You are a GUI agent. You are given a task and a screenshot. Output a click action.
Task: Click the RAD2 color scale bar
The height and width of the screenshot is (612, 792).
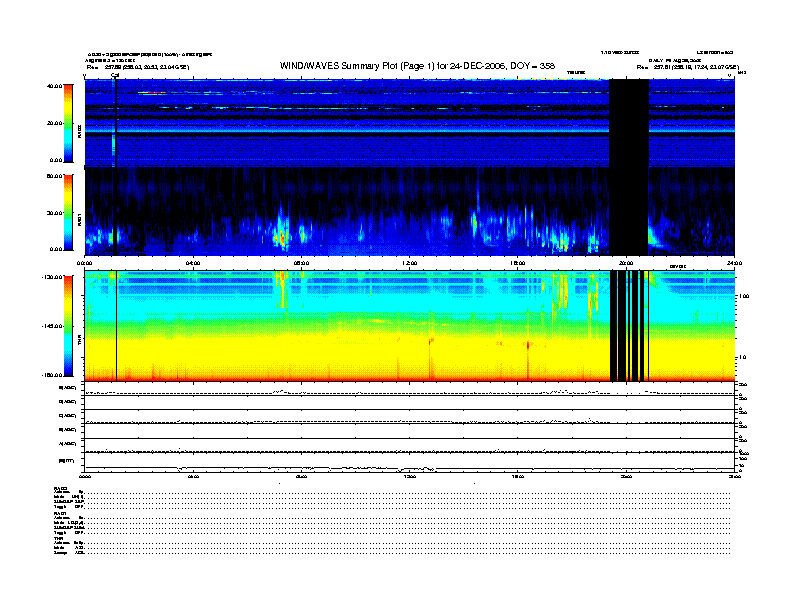click(68, 123)
